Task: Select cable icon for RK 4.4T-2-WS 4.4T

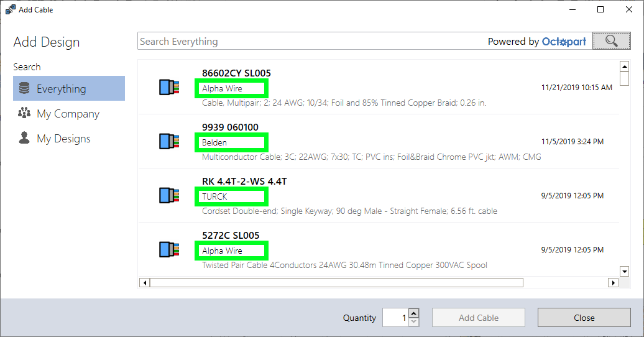Action: 169,195
